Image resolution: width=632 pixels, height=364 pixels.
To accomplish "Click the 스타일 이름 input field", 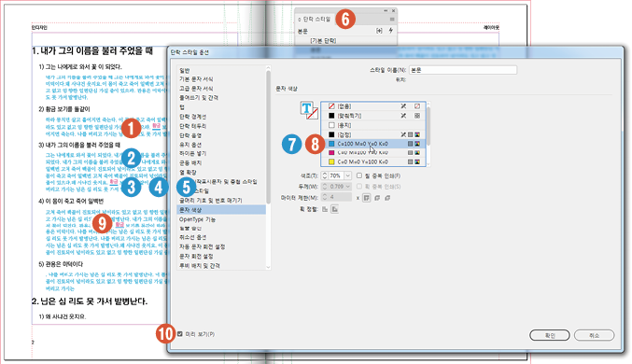I will point(463,70).
